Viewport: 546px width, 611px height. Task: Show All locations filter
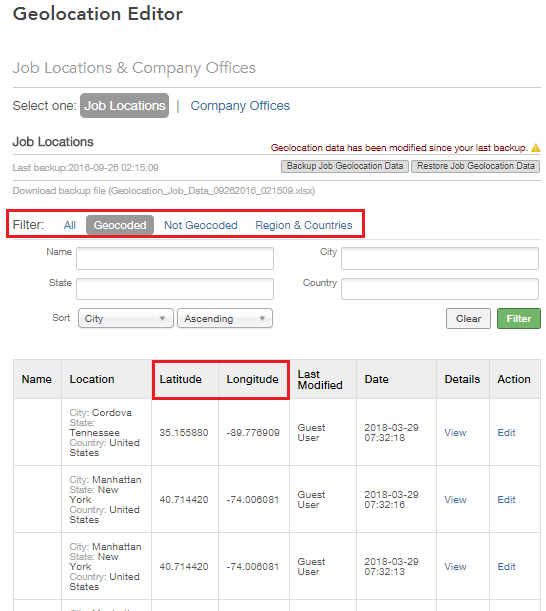(70, 225)
